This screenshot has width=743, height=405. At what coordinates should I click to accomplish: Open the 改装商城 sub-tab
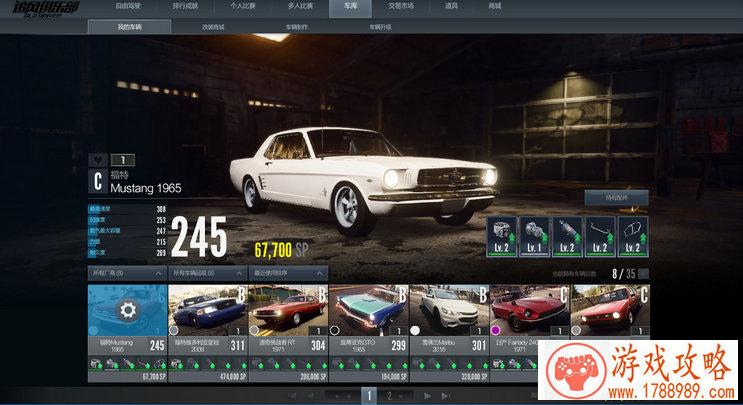tap(213, 27)
